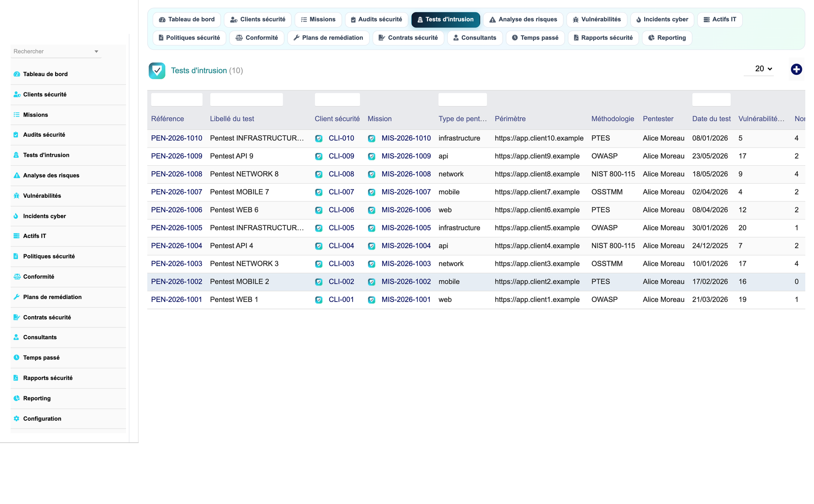Viewport: 814px width, 504px height.
Task: Follow the CLI-007 client link
Action: click(x=341, y=192)
